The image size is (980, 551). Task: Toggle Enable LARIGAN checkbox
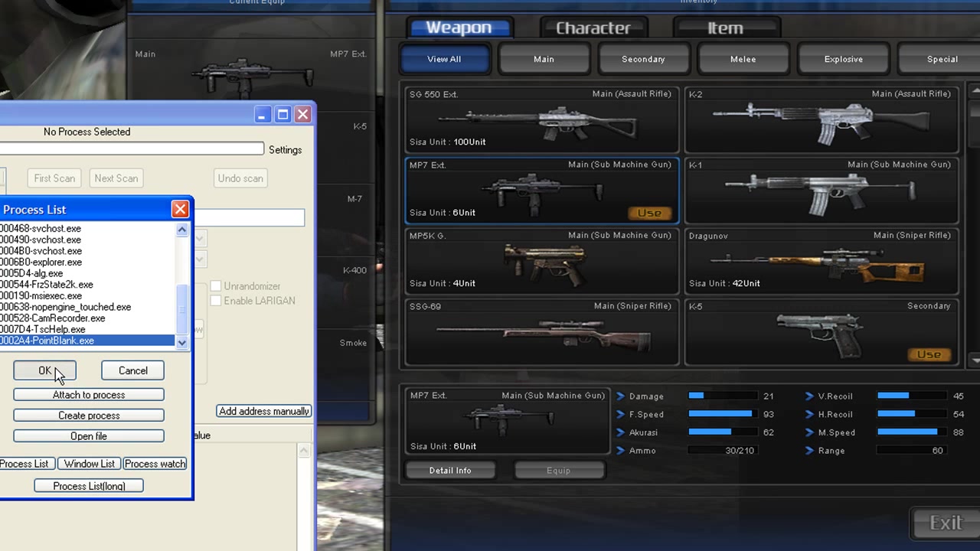point(216,301)
